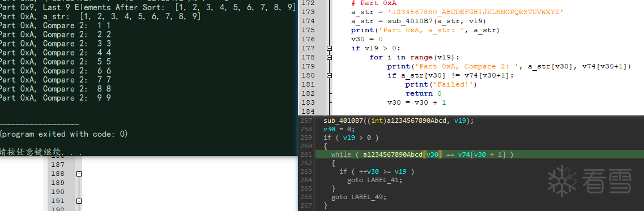Click 'if ( v19 > 0 )' in decompiler
The height and width of the screenshot is (211, 644).
(x=351, y=137)
